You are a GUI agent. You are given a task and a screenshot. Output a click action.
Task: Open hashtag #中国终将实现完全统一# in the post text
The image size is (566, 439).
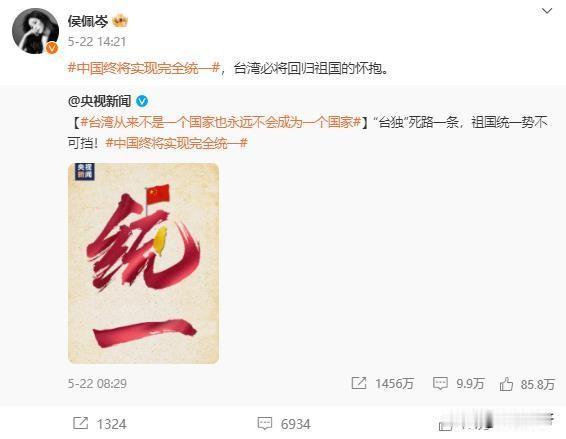(x=144, y=68)
